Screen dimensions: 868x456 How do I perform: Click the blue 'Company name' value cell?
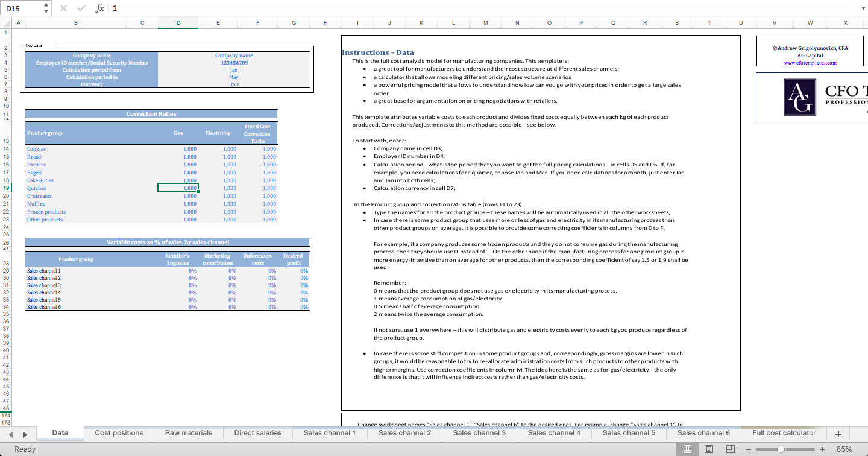coord(234,55)
